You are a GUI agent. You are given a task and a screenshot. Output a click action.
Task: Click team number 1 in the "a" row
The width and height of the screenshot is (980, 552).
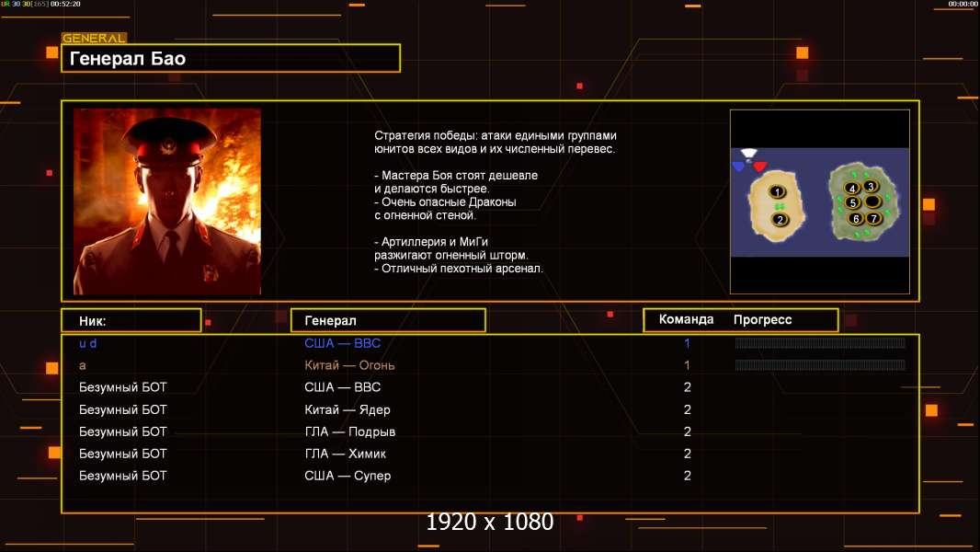tap(687, 365)
